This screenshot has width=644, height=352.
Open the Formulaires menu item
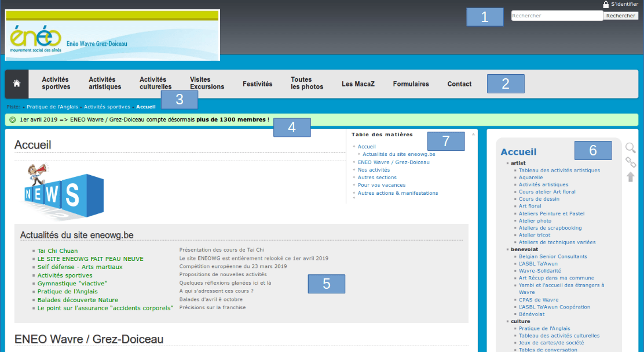pos(411,84)
